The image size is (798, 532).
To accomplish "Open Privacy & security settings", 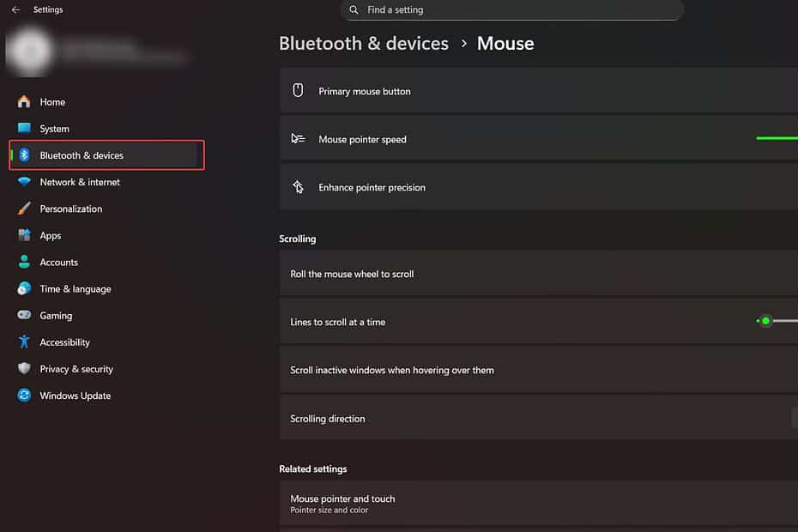I will click(76, 369).
